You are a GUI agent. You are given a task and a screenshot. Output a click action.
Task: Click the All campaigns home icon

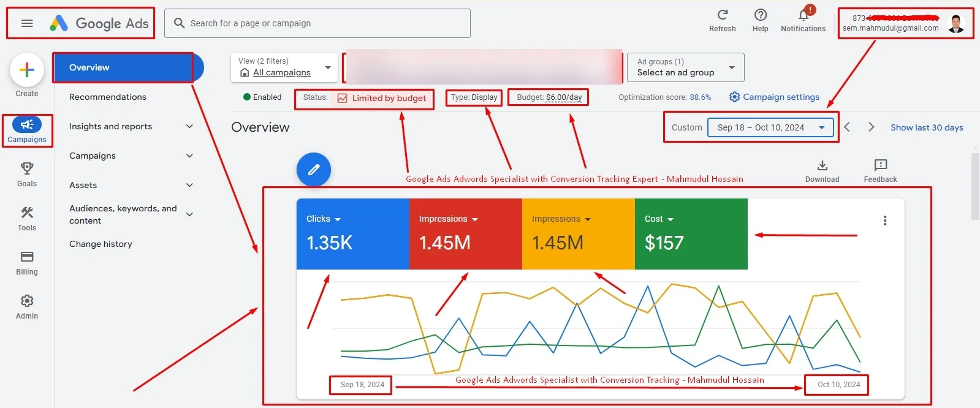(x=245, y=72)
